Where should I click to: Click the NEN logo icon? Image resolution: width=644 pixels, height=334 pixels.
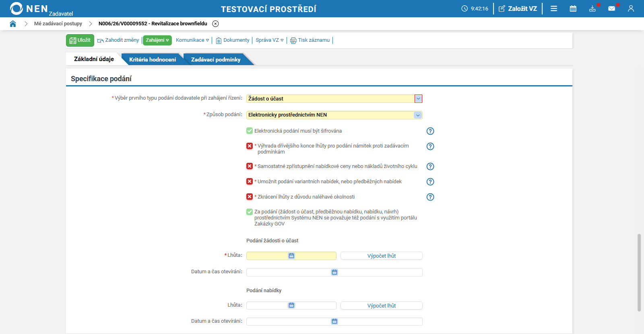point(17,8)
